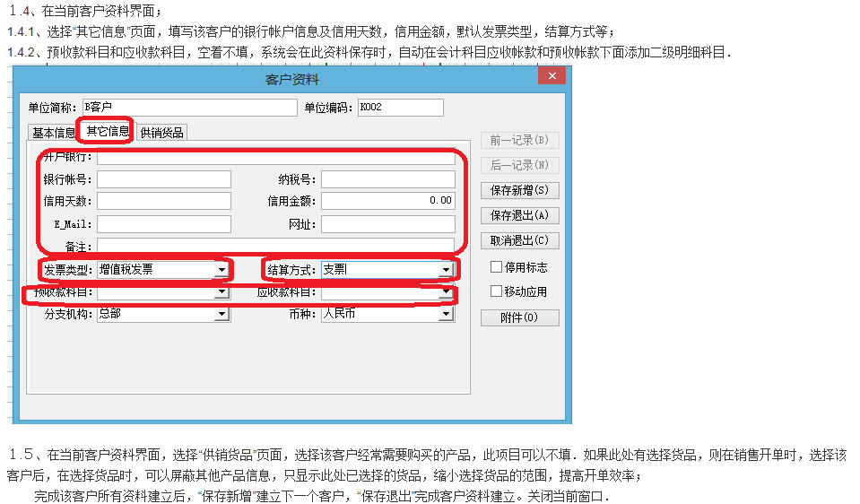Click the 后一记录(N) button
Screen dimensions: 860x504
(519, 165)
